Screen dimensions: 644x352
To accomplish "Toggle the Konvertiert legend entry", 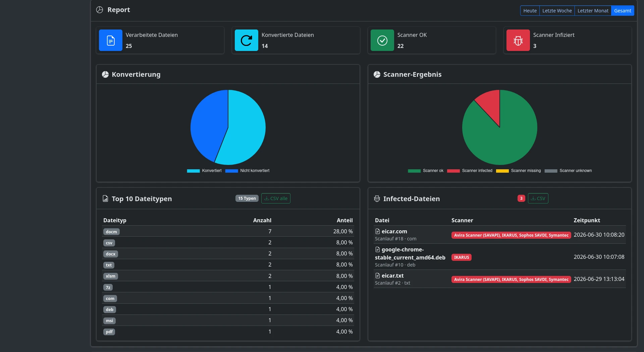I will coord(204,171).
